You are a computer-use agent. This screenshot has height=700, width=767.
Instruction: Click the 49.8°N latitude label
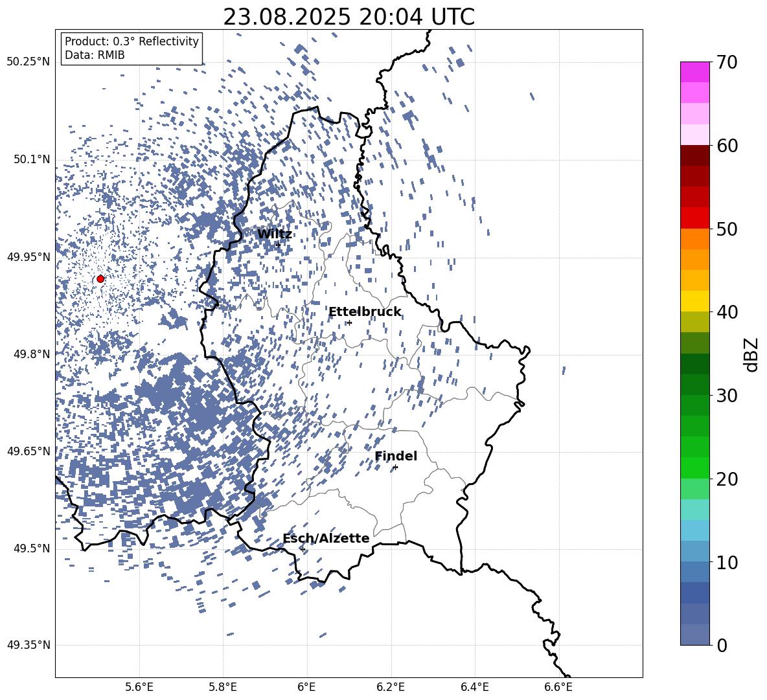(x=31, y=354)
